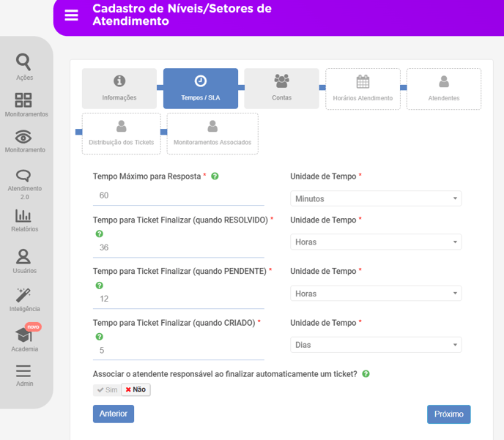Viewport: 504px width, 440px height.
Task: Click the Anterior button
Action: point(114,414)
